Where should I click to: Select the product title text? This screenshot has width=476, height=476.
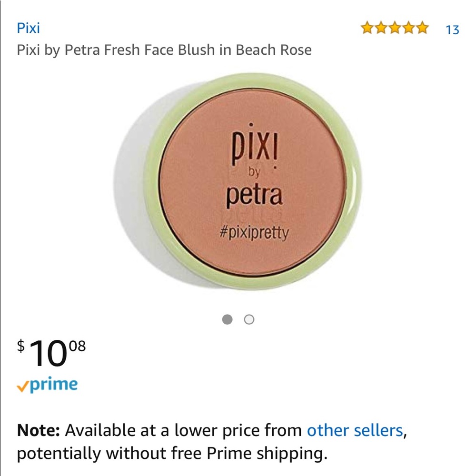164,50
